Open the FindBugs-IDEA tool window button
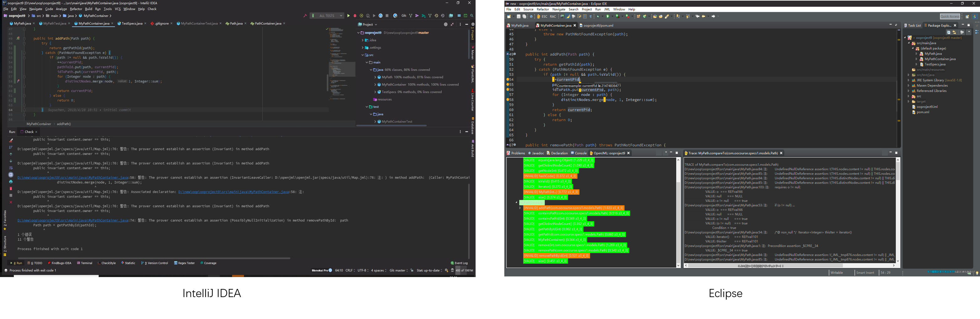The image size is (980, 319). pyautogui.click(x=59, y=263)
